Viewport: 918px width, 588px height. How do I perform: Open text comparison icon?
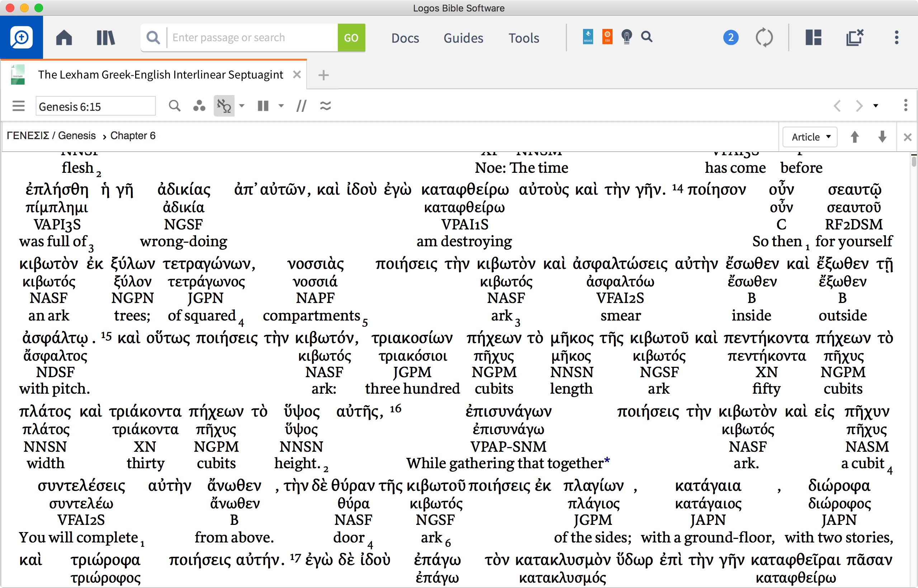coord(325,106)
